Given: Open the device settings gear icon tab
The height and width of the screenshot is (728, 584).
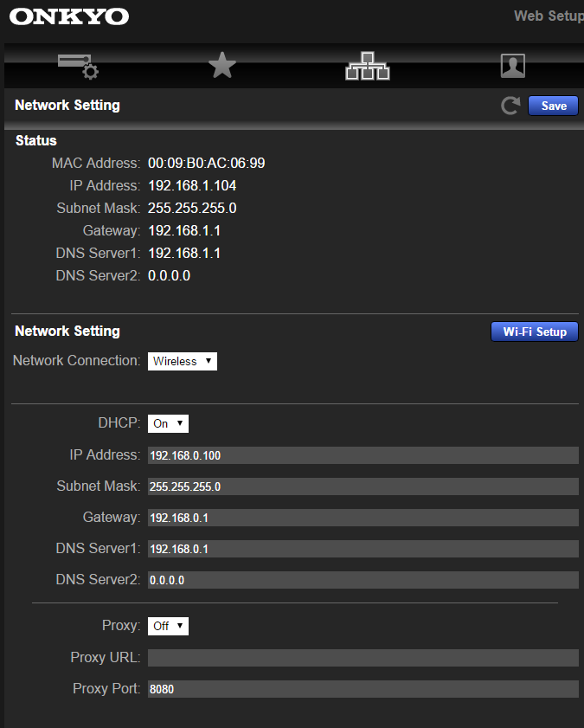Looking at the screenshot, I should tap(78, 67).
